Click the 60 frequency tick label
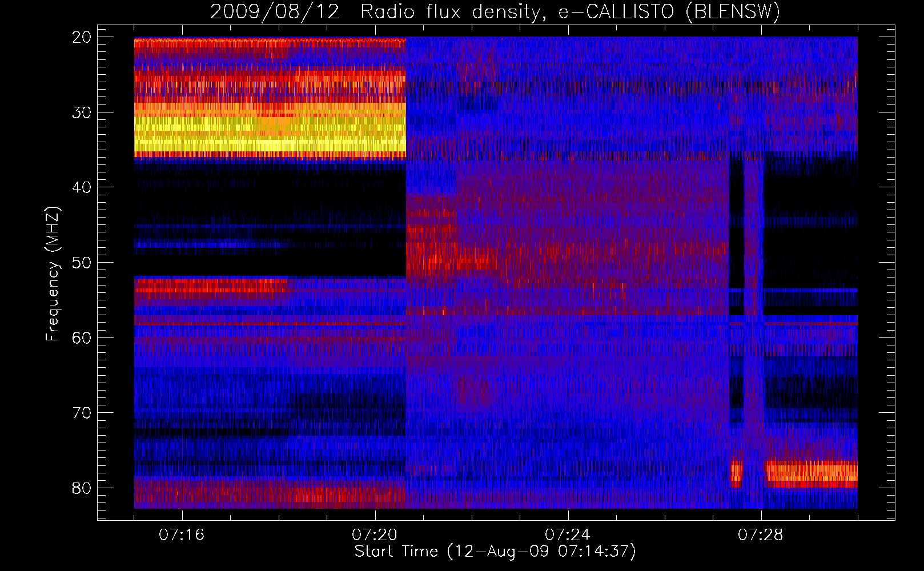Screen dimensions: 924x571 point(82,338)
